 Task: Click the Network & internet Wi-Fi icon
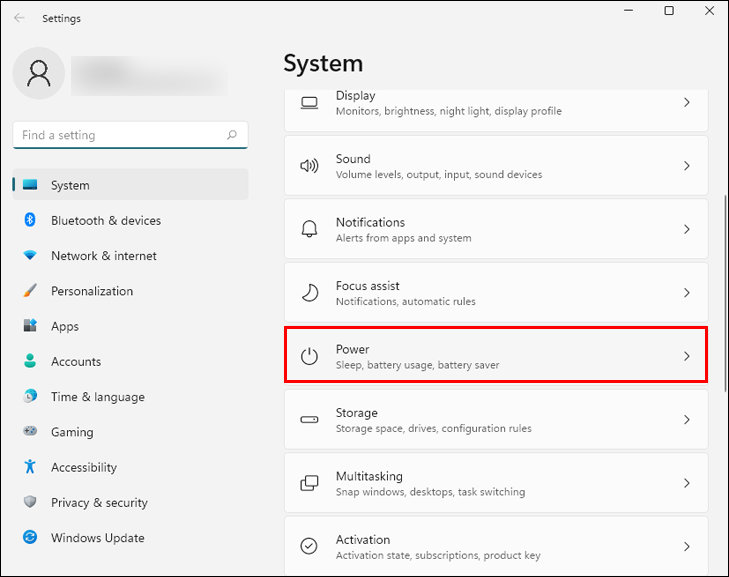pos(30,256)
